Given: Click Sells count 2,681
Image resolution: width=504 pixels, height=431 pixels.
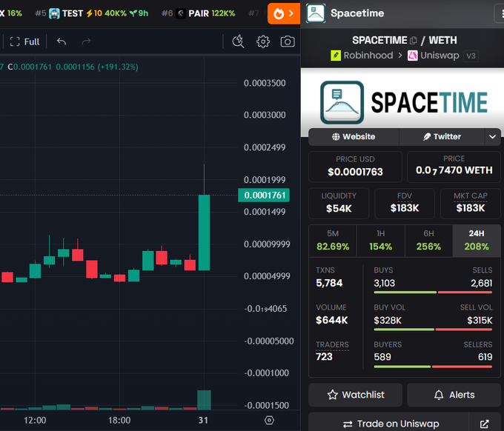Looking at the screenshot, I should pos(482,284).
